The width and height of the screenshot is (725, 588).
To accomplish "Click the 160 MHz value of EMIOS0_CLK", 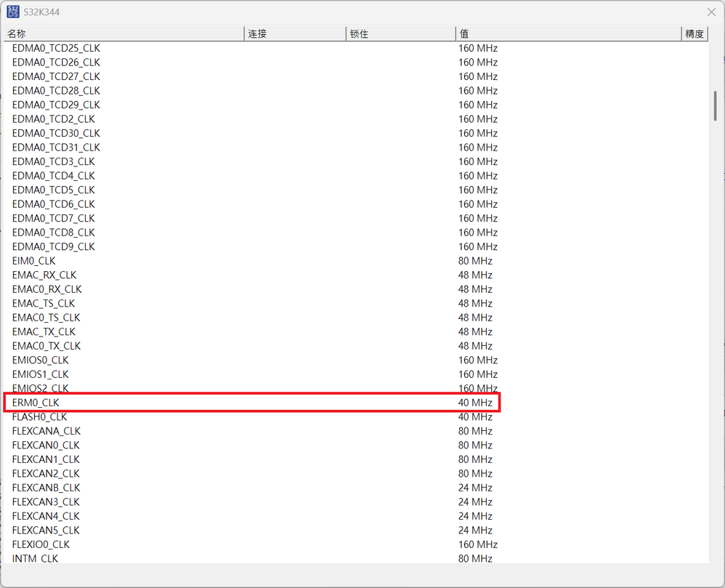I will (x=478, y=361).
